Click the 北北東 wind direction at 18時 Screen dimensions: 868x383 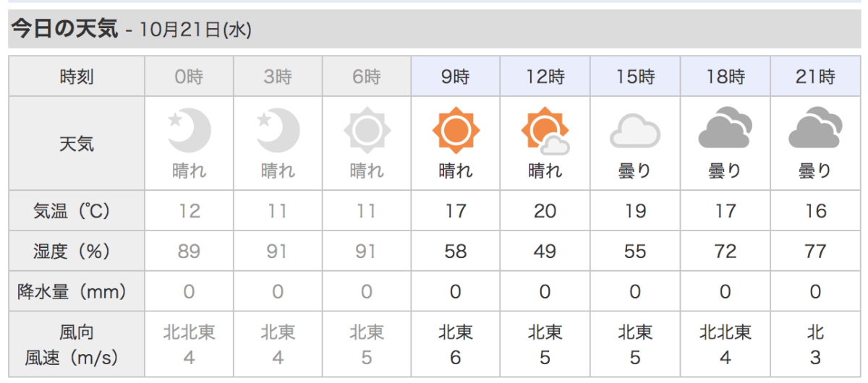click(726, 332)
